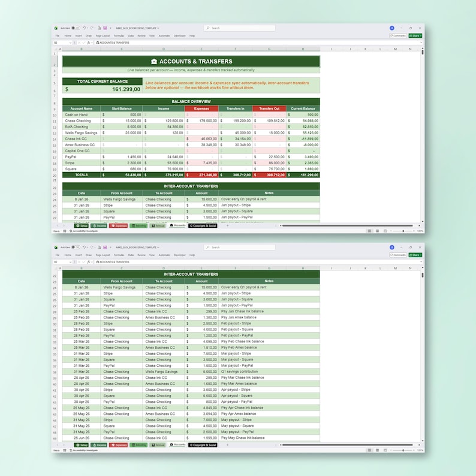
Task: Click Comments button in upper window
Action: (x=397, y=36)
